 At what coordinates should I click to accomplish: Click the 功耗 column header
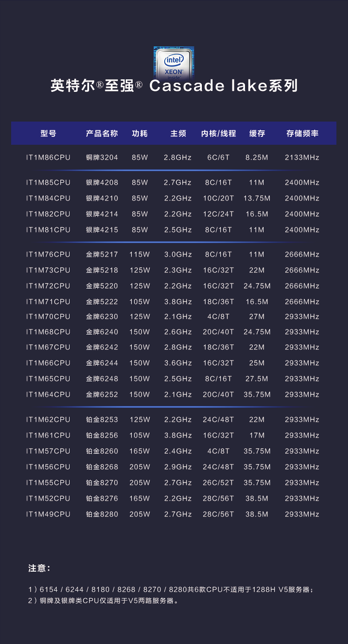click(140, 134)
